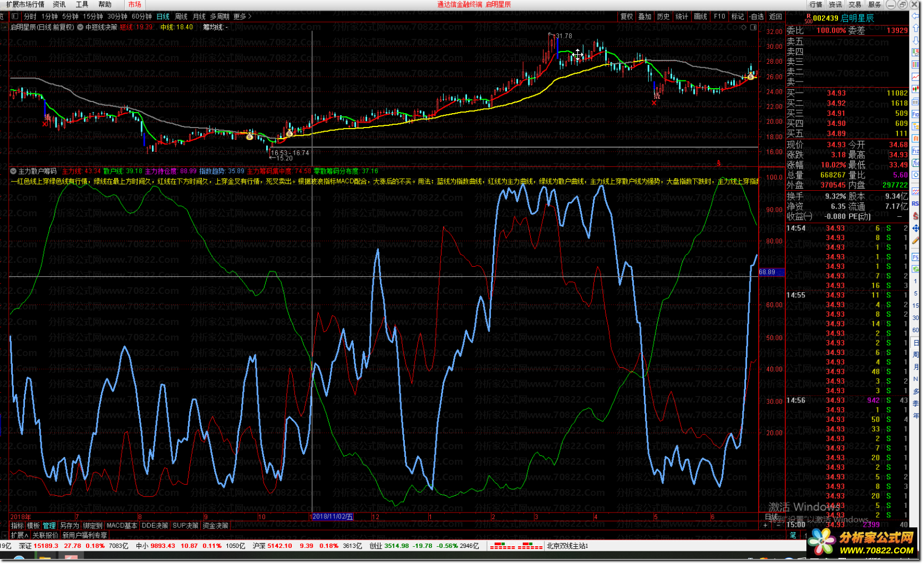Image resolution: width=924 pixels, height=564 pixels.
Task: Click the collapse box icon left of 启明星辰 title
Action: click(x=4, y=27)
